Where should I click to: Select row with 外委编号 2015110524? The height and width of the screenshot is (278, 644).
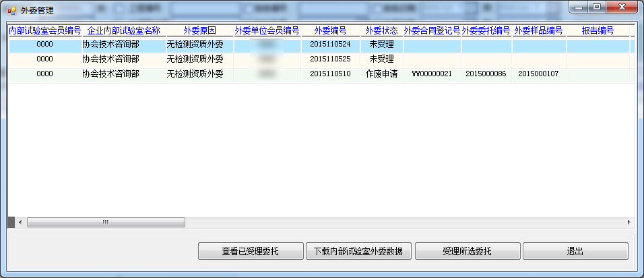330,45
